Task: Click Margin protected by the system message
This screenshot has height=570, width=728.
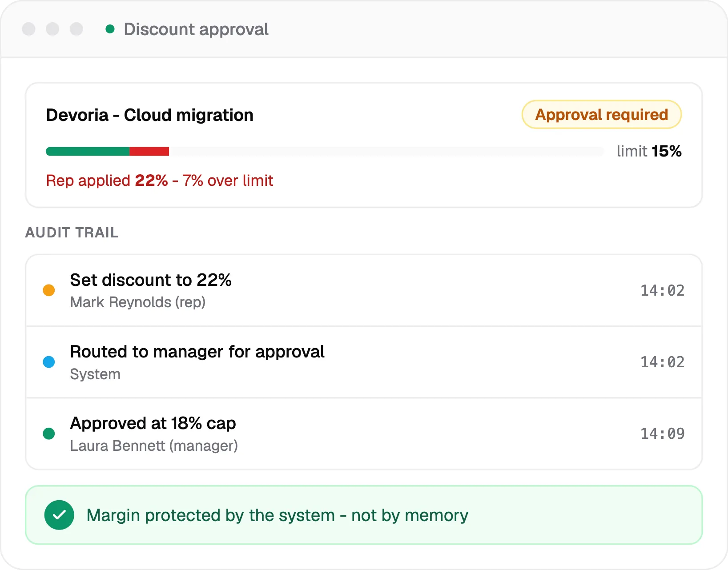Action: pyautogui.click(x=278, y=515)
